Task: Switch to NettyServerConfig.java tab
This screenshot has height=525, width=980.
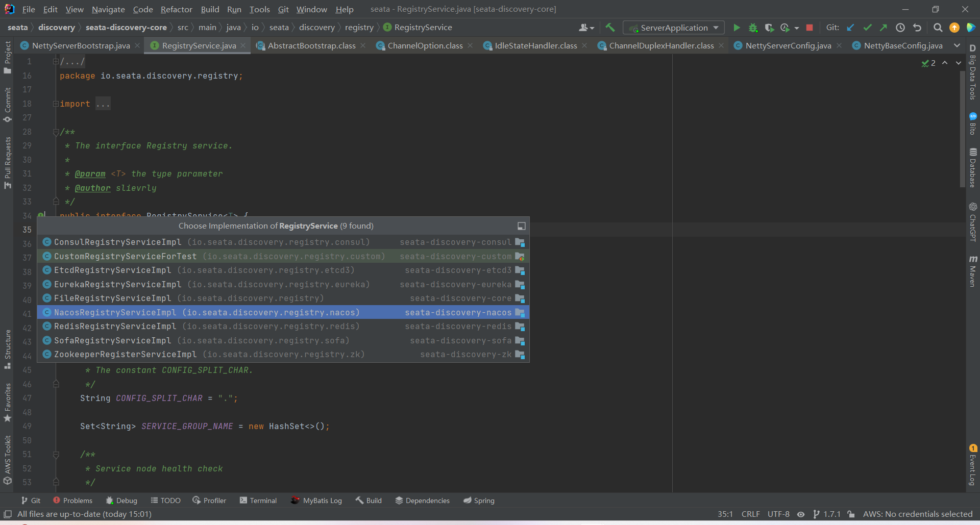Action: (x=788, y=45)
